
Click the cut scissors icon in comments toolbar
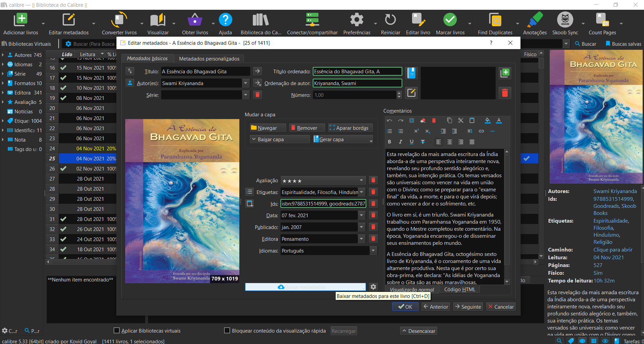[x=461, y=120]
